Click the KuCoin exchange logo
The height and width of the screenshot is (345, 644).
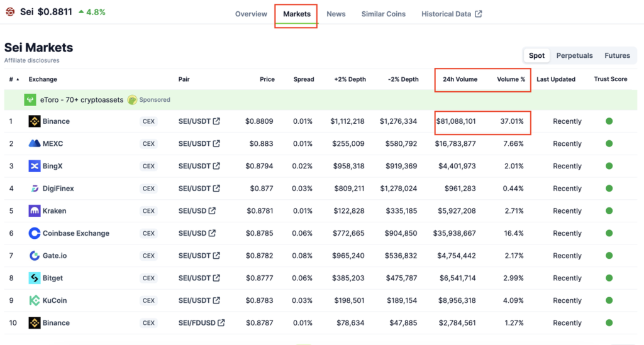click(x=35, y=300)
